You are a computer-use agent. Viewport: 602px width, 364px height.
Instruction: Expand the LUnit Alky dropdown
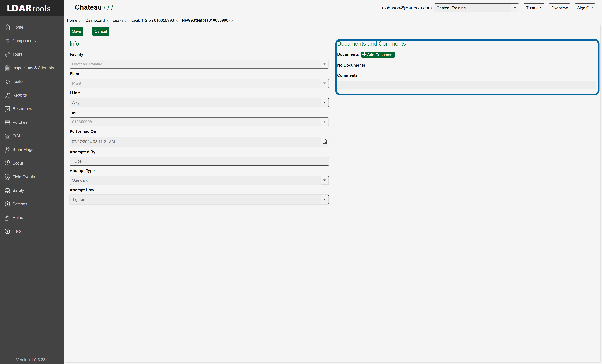[x=325, y=103]
